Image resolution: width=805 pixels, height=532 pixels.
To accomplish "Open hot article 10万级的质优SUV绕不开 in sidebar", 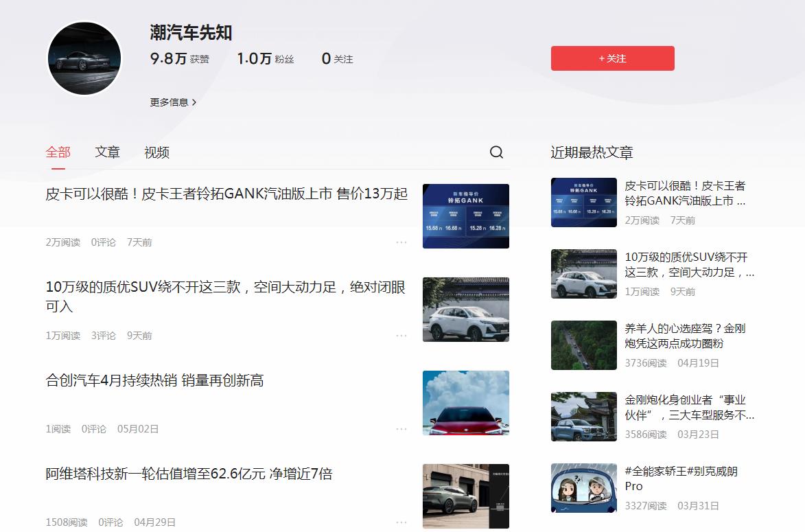I will 690,264.
